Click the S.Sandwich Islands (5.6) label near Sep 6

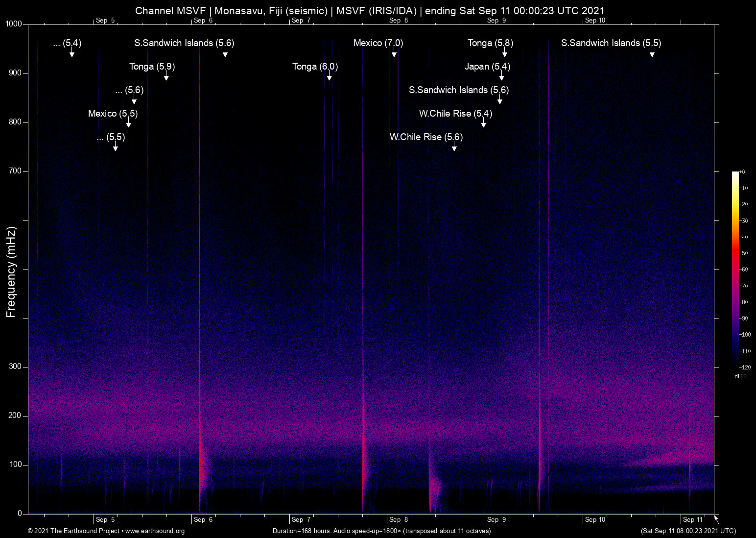point(184,43)
